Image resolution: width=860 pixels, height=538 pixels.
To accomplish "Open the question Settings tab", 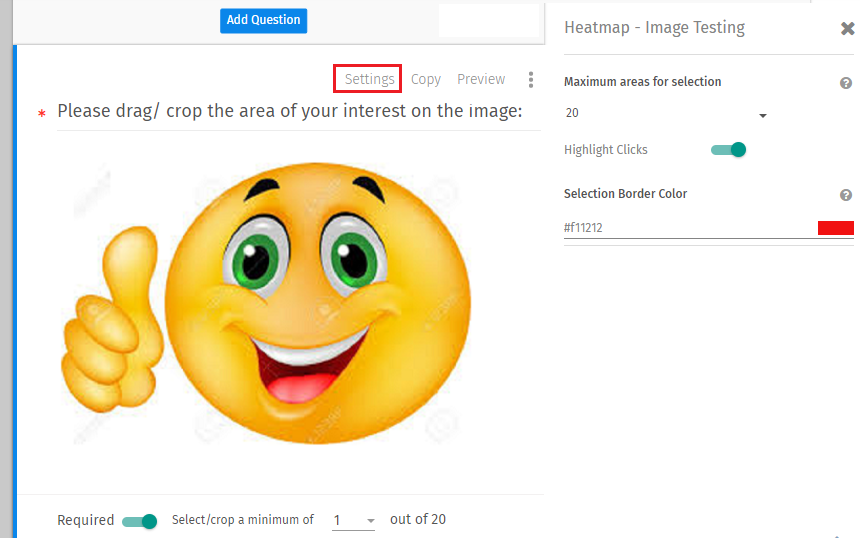I will pyautogui.click(x=369, y=79).
